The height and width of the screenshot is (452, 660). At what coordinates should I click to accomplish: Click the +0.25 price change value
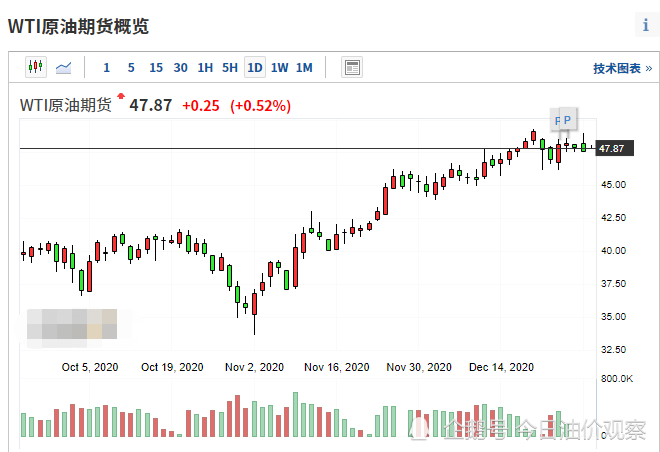click(x=201, y=106)
